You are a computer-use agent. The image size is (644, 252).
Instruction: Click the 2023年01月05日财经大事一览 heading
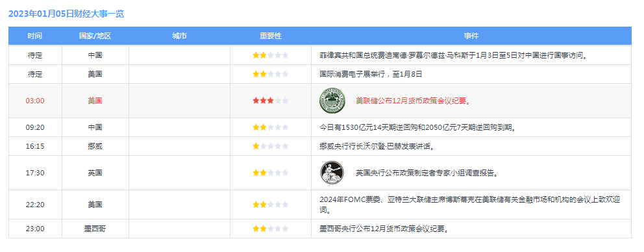(66, 14)
